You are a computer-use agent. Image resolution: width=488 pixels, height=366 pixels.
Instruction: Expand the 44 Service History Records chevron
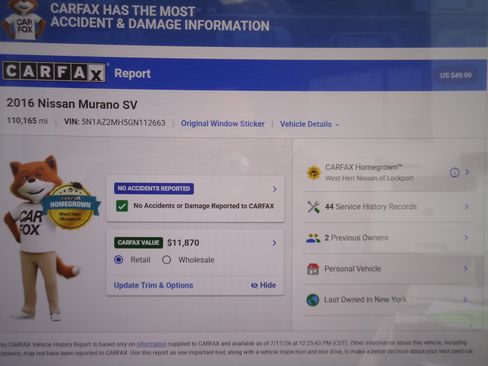click(x=467, y=206)
